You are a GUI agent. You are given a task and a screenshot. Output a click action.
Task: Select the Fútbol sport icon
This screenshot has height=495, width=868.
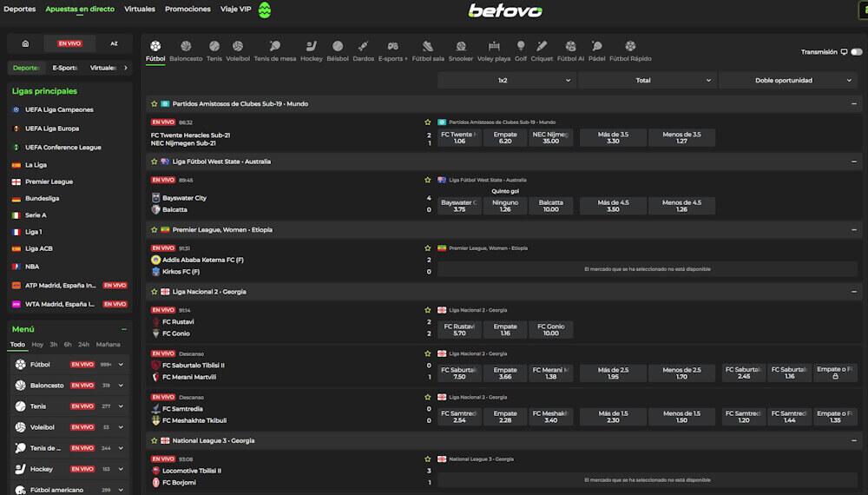pos(155,46)
